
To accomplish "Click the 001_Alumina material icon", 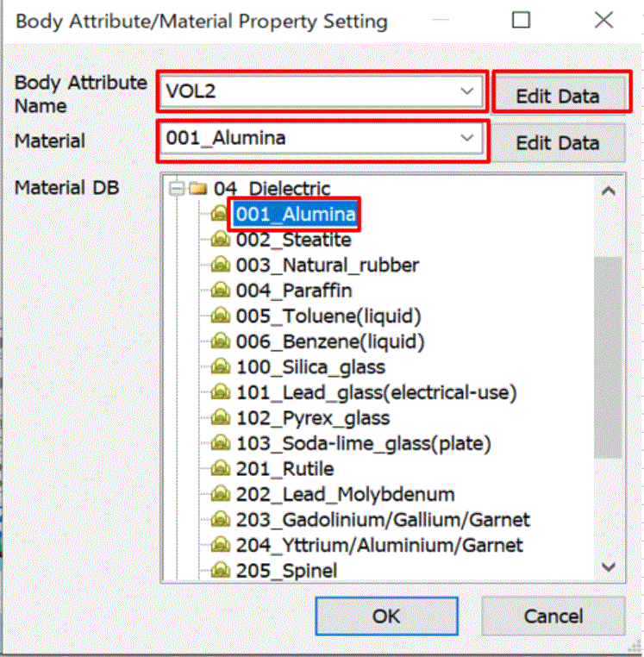I will coord(220,214).
